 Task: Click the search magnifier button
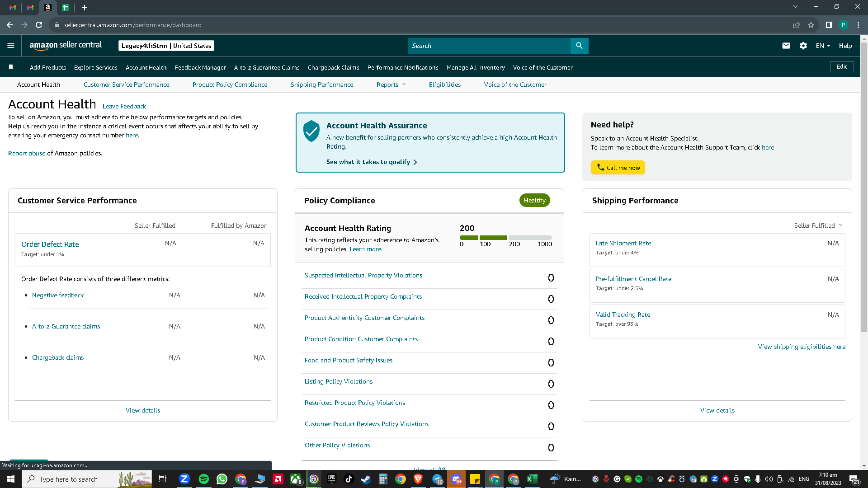point(579,46)
